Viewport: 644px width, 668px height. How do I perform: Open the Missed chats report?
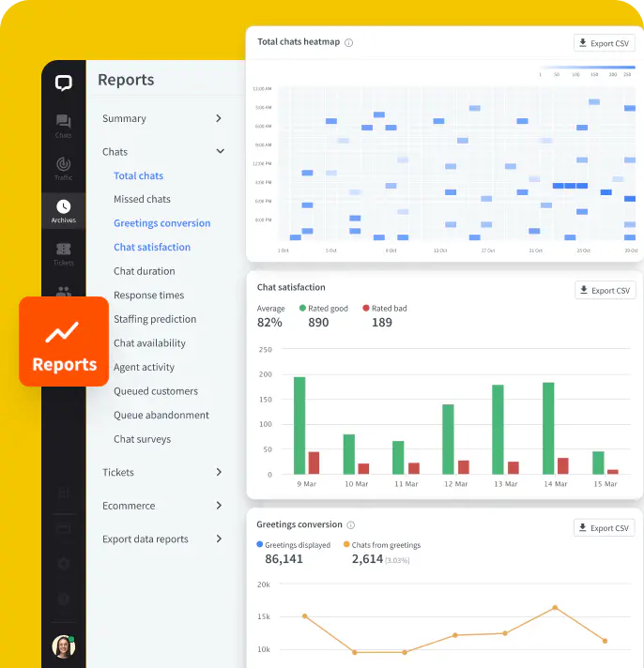tap(142, 199)
